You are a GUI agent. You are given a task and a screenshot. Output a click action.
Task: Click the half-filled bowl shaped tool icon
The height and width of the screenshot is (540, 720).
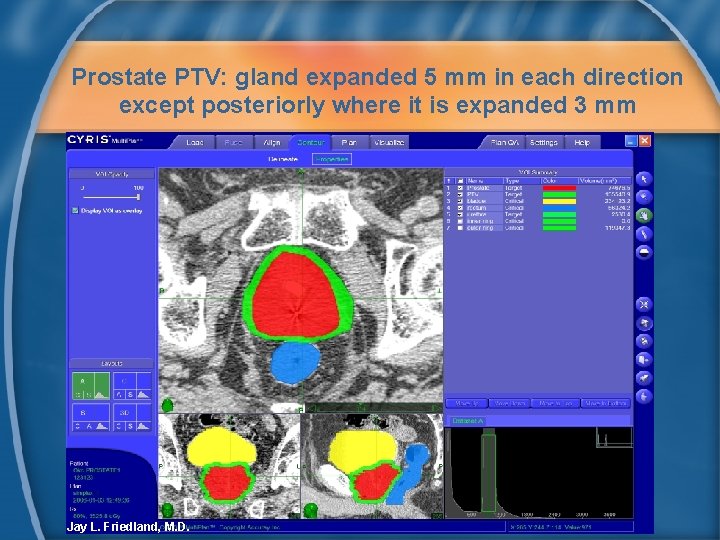(x=644, y=252)
